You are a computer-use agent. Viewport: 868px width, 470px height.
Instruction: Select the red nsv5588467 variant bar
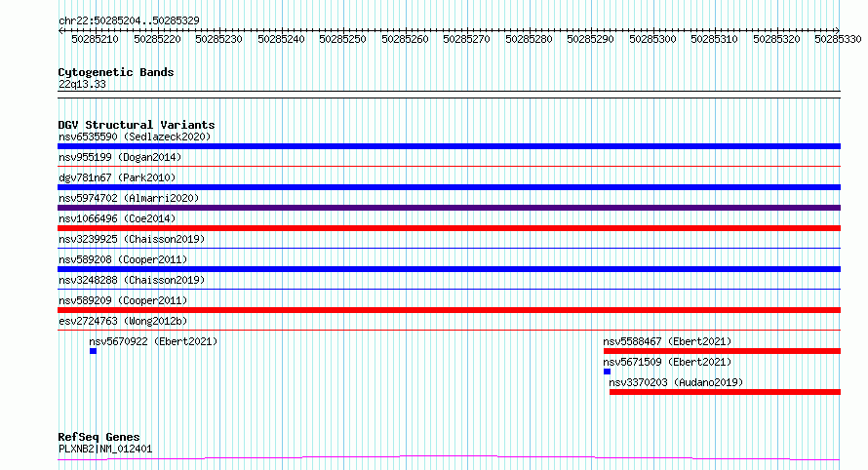(722, 351)
